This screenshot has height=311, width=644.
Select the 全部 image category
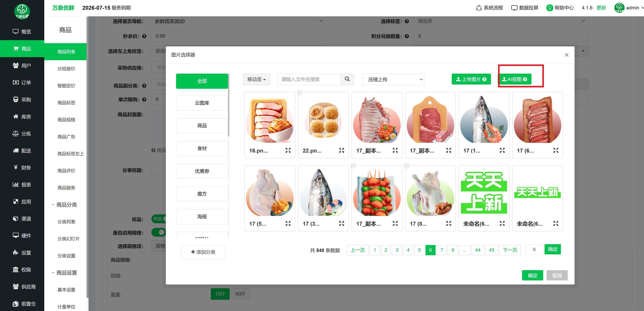pyautogui.click(x=202, y=81)
